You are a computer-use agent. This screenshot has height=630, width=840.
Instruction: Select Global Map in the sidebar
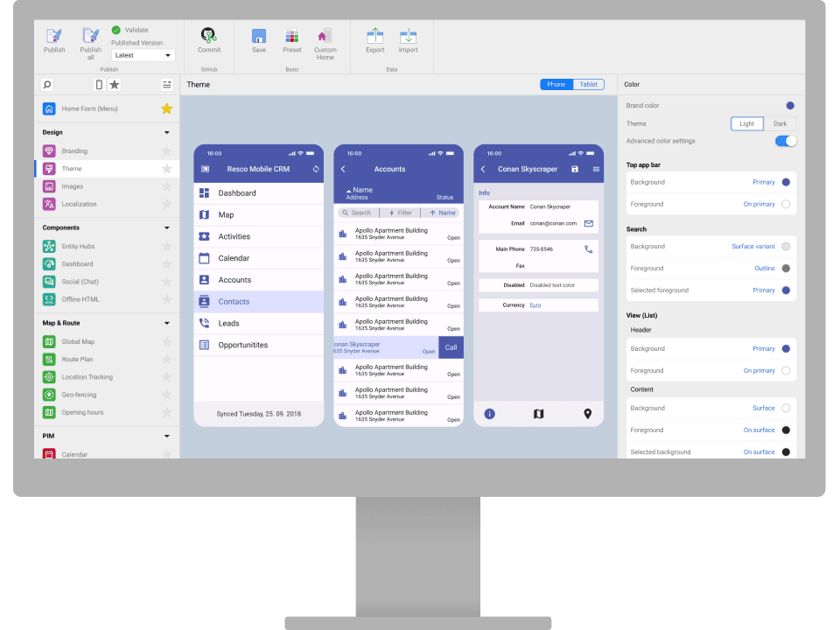pos(77,342)
